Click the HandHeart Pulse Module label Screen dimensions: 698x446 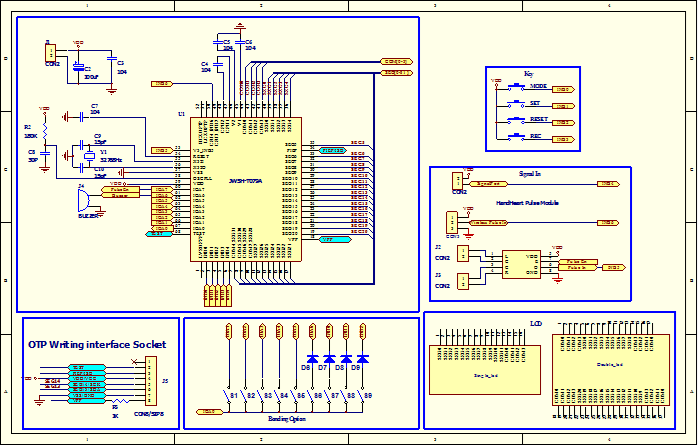pyautogui.click(x=529, y=203)
